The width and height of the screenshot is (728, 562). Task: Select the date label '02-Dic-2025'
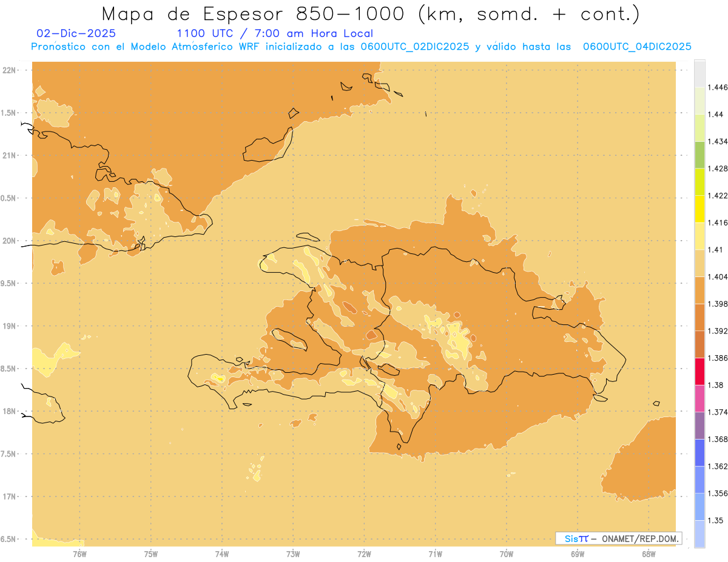pyautogui.click(x=76, y=33)
